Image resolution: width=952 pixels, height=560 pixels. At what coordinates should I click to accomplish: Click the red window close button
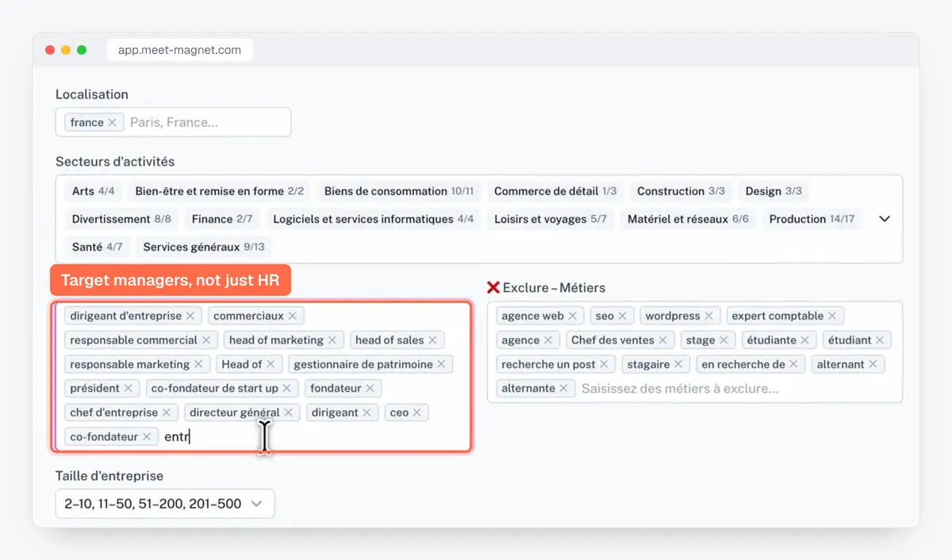point(50,50)
